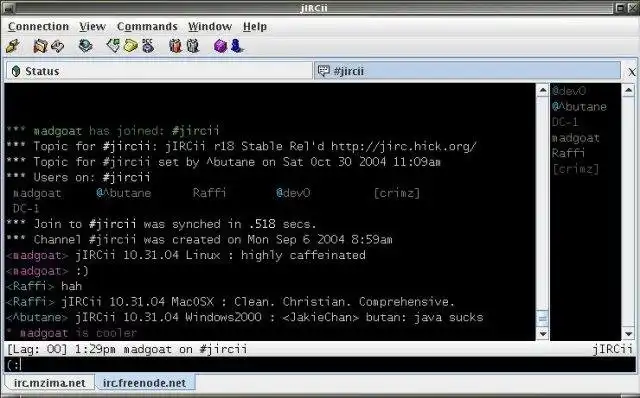Select [crimz] in the nick list

click(576, 169)
